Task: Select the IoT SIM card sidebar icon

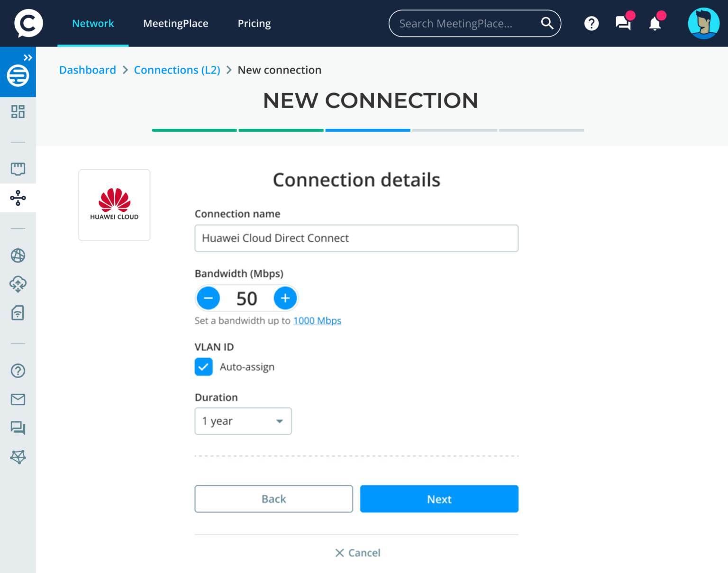Action: (18, 313)
